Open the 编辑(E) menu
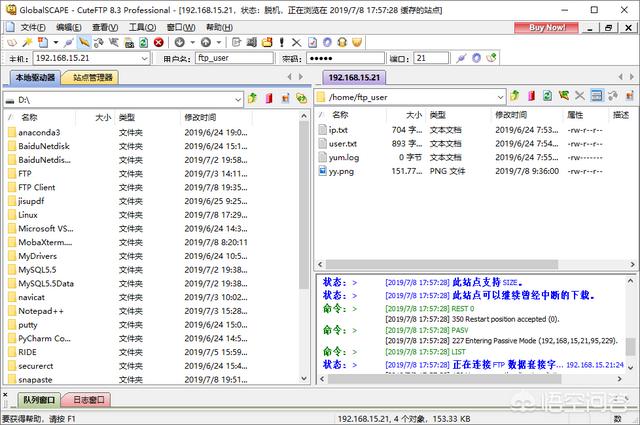This screenshot has height=425, width=640. coord(69,27)
